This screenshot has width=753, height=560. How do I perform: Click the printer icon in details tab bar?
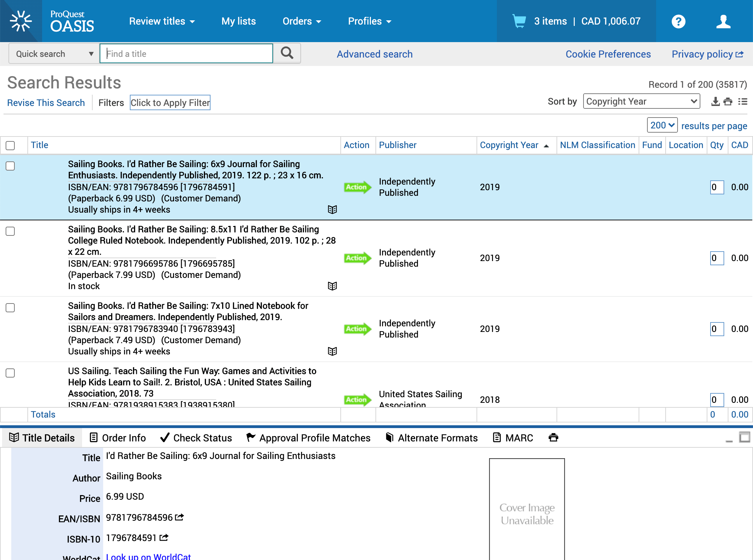pyautogui.click(x=553, y=438)
